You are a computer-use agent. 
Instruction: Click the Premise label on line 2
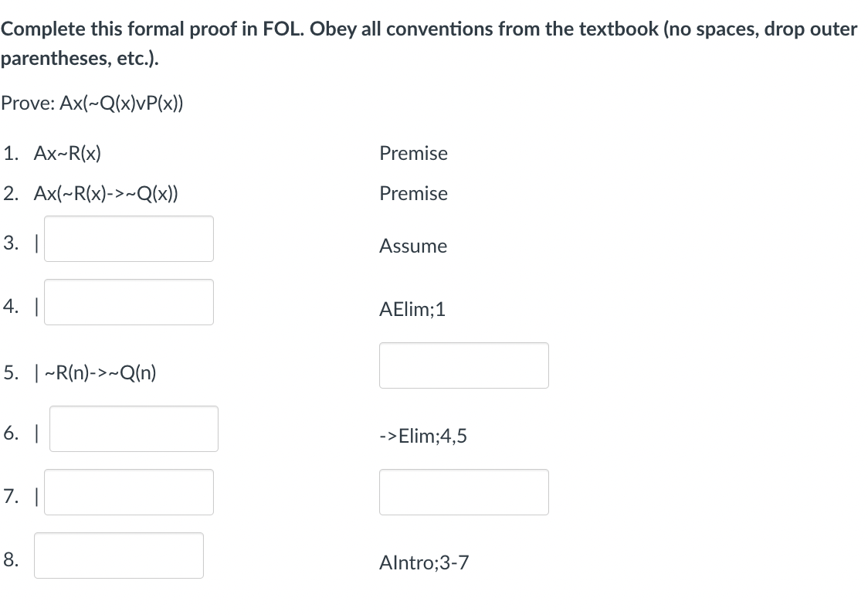click(413, 193)
